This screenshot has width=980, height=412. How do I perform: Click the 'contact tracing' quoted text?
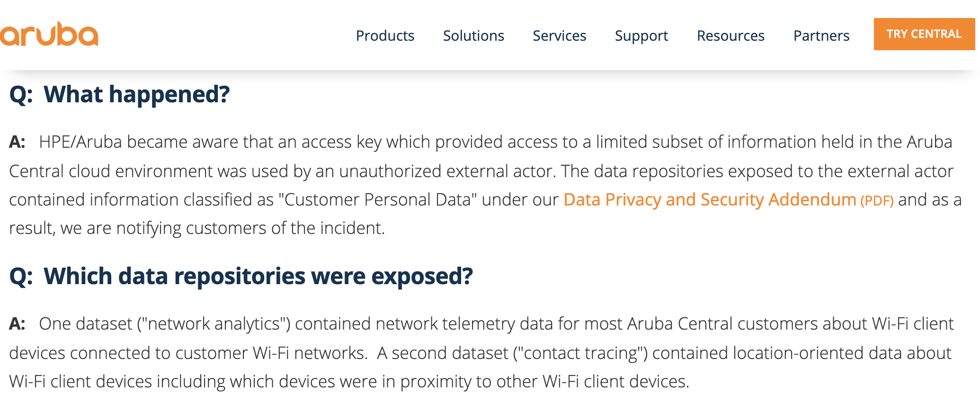pos(580,353)
